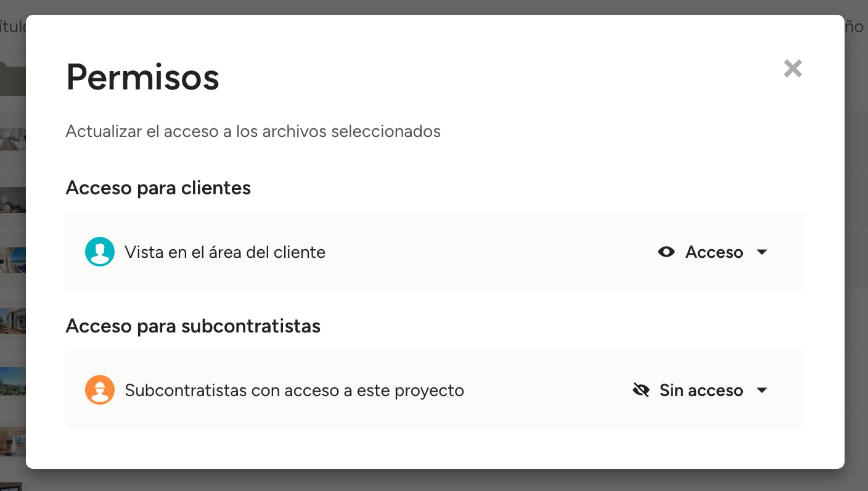Open the subcontractor Sin acceso dropdown

tap(701, 390)
